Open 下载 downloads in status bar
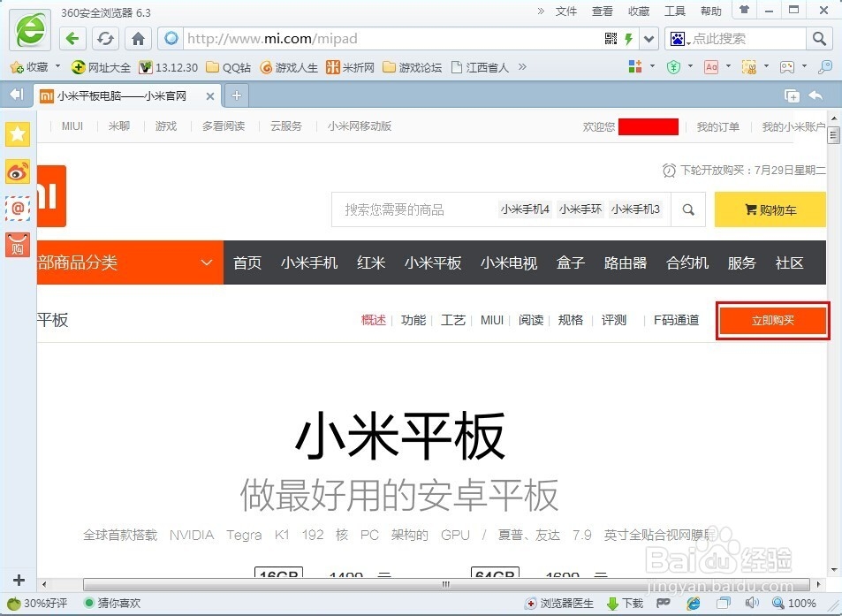Viewport: 842px width, 616px height. coord(625,603)
